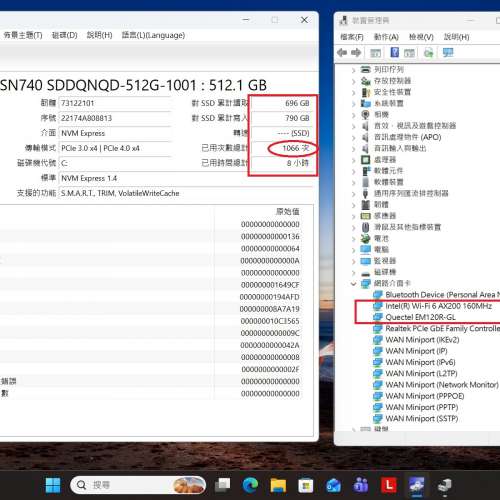Click the printer icon beside 列印佇列

[x=366, y=70]
